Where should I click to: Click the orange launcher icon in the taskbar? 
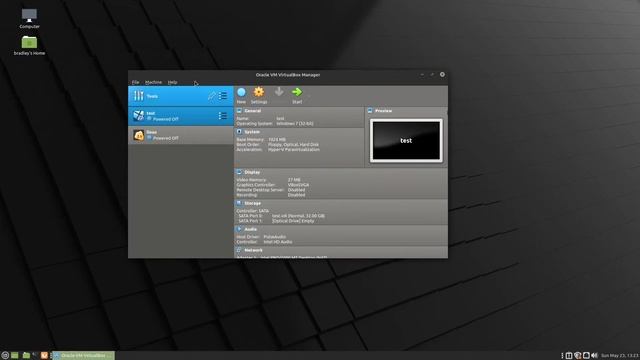(44, 356)
